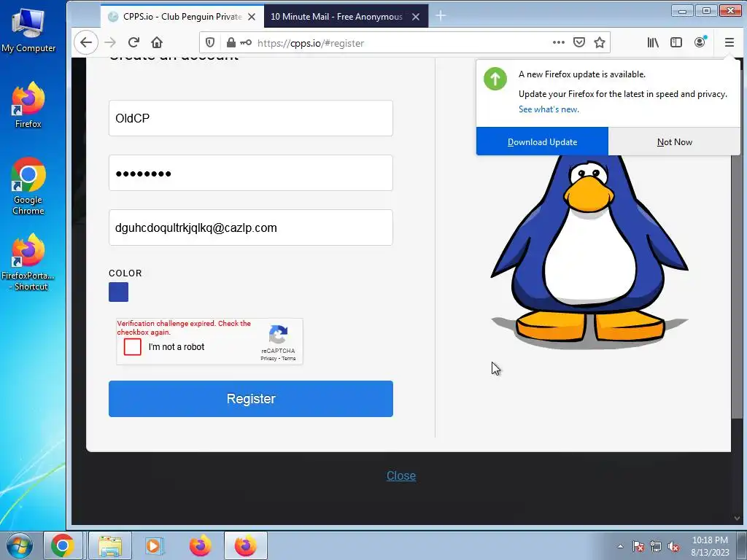Select FirefoxPortable Shortcut desktop icon
The image size is (747, 560).
[x=28, y=262]
